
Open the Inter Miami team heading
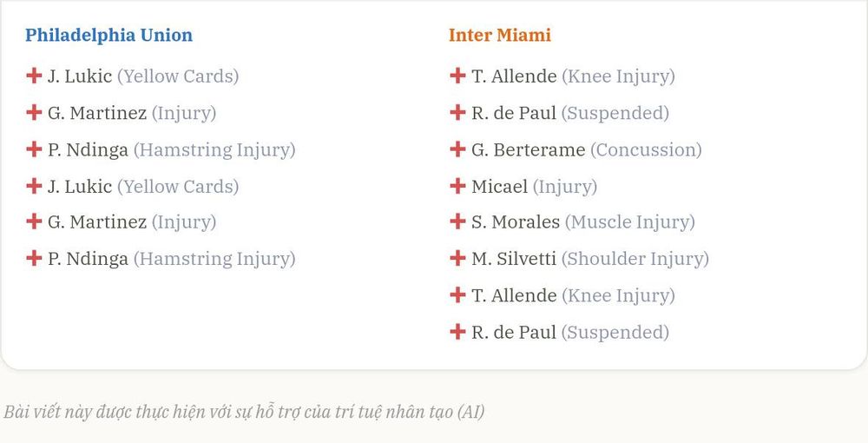coord(500,35)
